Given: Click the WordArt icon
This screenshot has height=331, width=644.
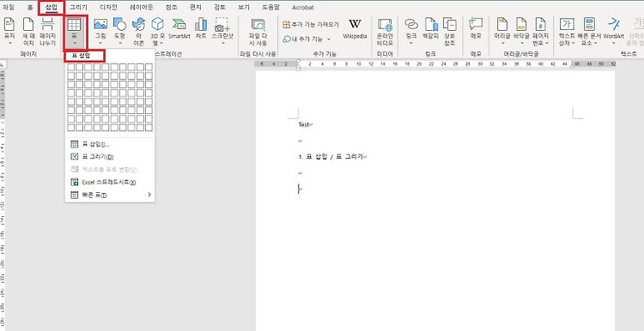Looking at the screenshot, I should (x=614, y=24).
